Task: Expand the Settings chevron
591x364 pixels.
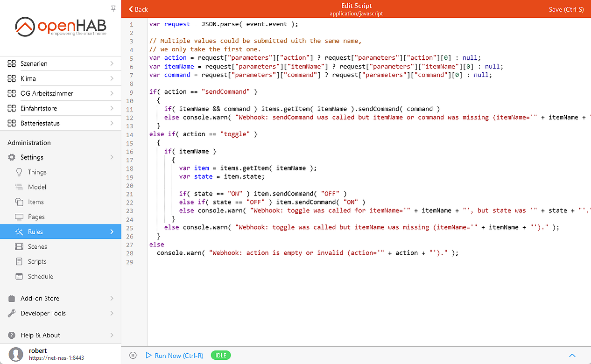Action: tap(112, 157)
